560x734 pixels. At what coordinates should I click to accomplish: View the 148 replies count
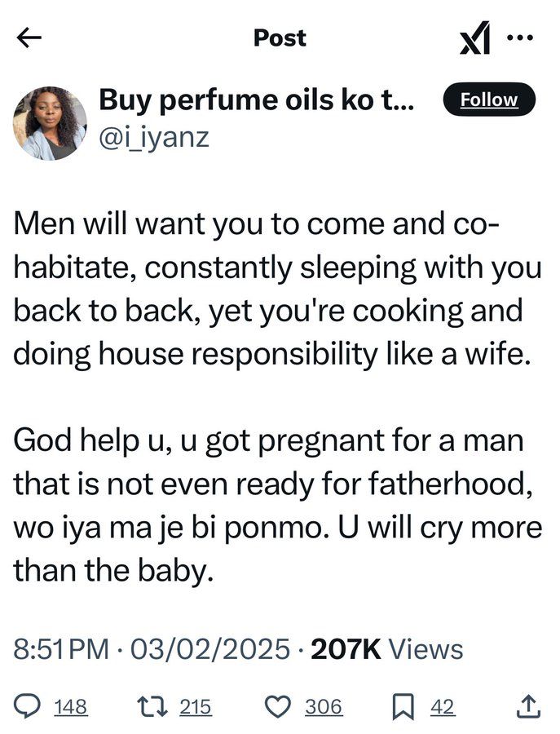[71, 706]
